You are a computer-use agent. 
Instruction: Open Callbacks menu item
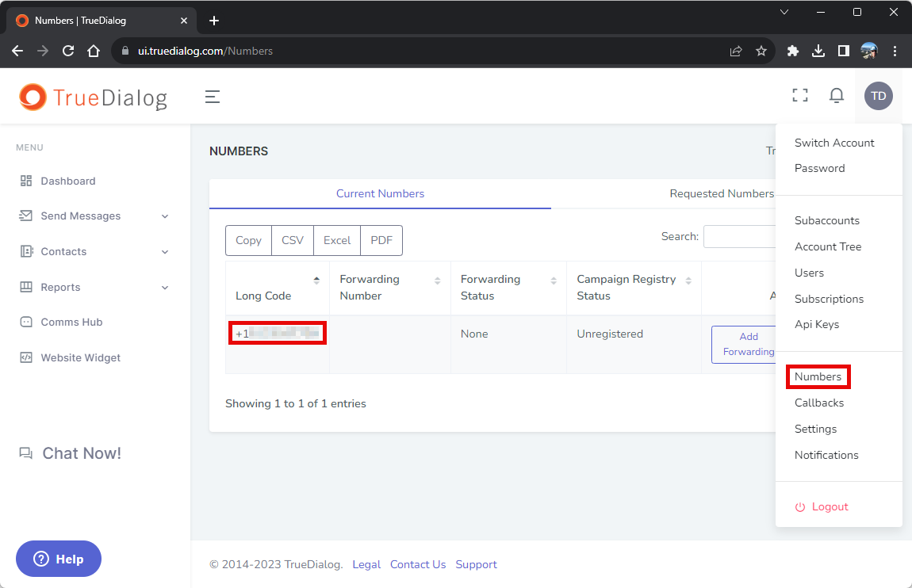819,403
